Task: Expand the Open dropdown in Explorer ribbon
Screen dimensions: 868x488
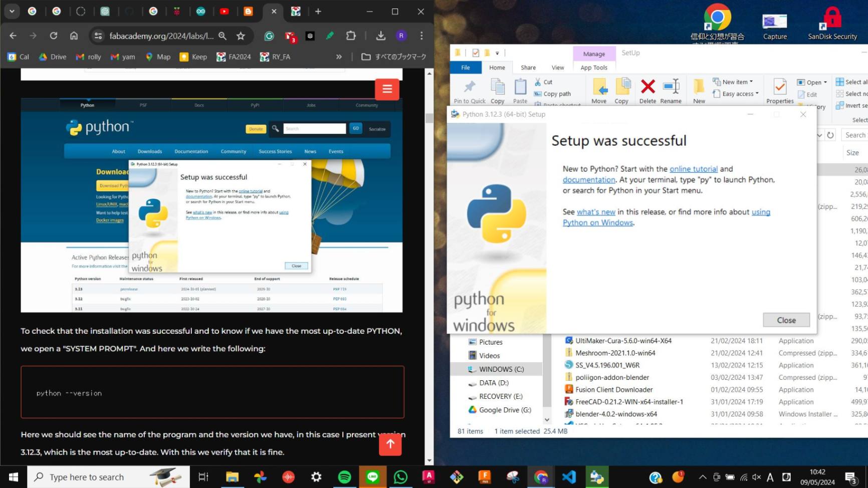Action: click(x=825, y=82)
